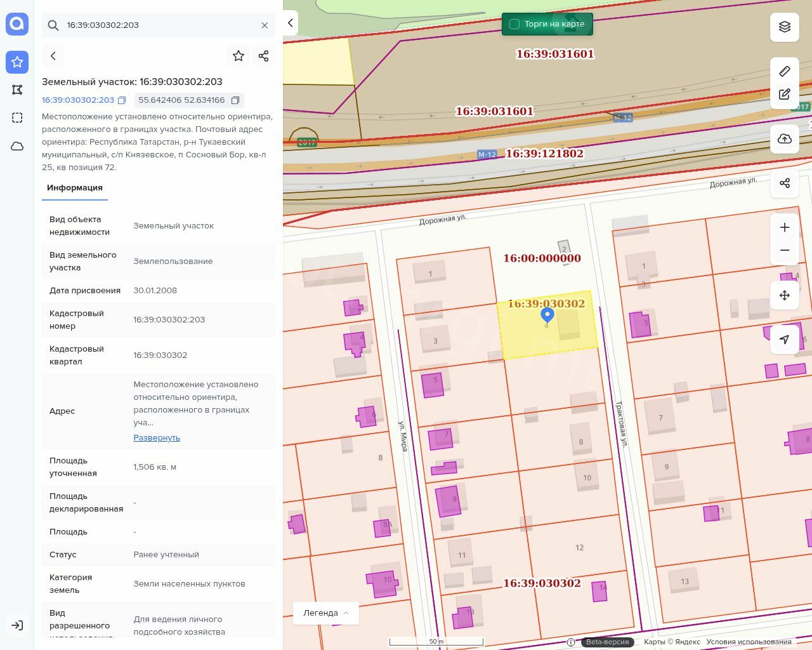Expand the Легенда dropdown
The image size is (812, 650).
coord(325,613)
